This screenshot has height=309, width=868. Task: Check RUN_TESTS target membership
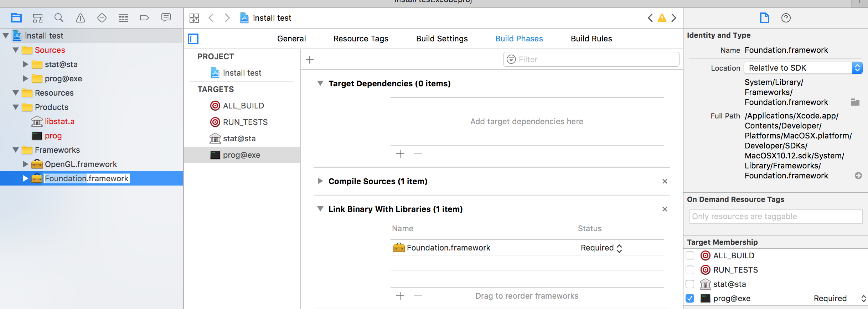tap(690, 270)
